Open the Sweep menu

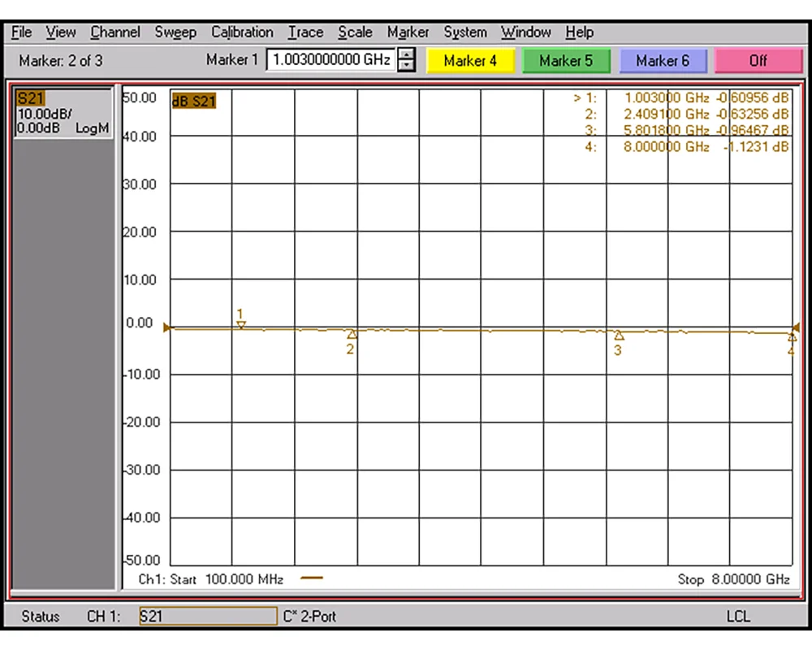[x=175, y=32]
